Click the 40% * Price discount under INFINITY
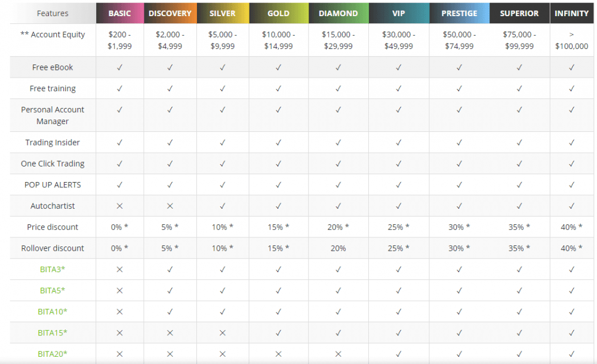The height and width of the screenshot is (364, 597). (x=571, y=227)
